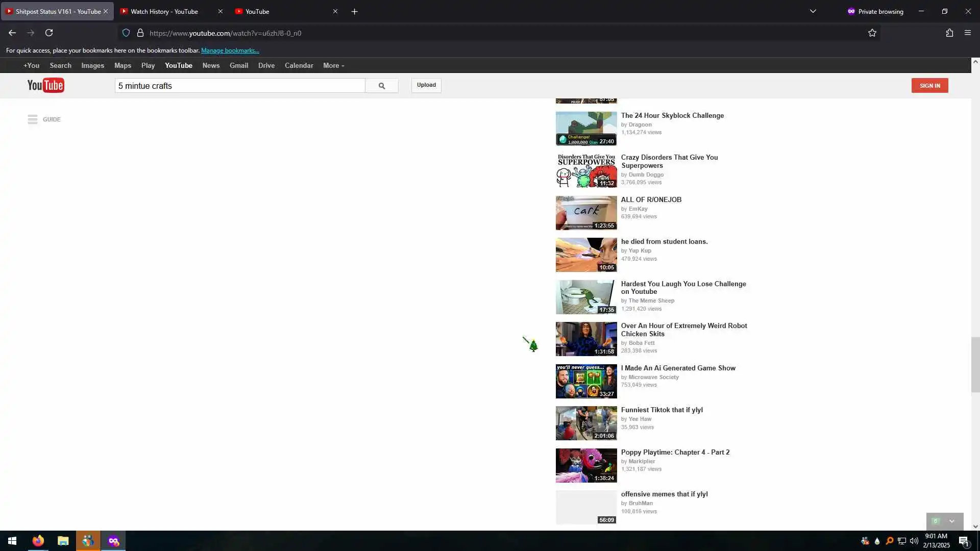Click the magnifier search button
980x551 pixels.
click(381, 86)
